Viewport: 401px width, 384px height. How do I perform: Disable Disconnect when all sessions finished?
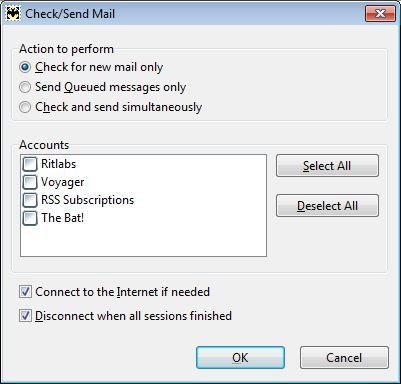[25, 316]
